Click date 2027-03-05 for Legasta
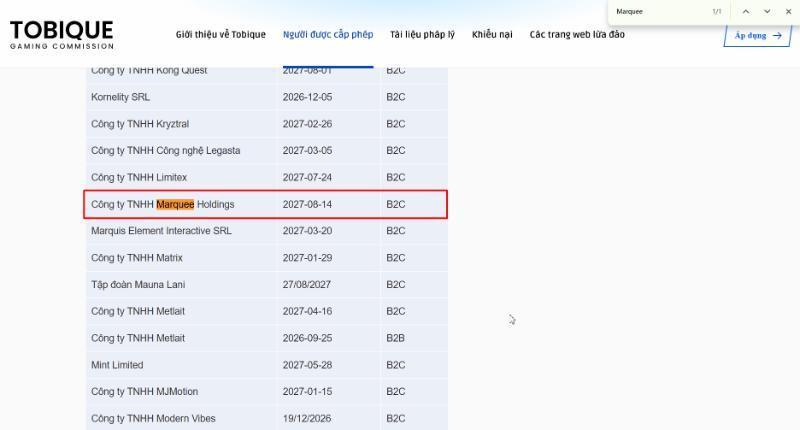This screenshot has width=800, height=430. 307,150
